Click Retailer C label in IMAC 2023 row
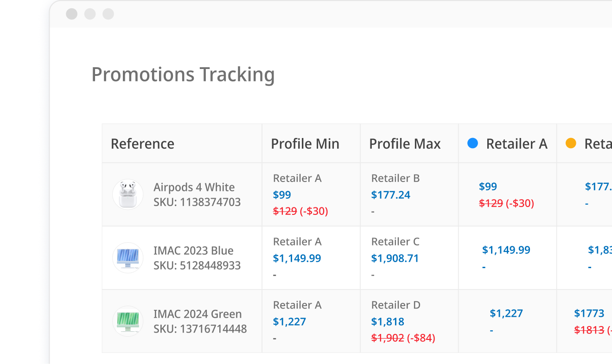 395,242
